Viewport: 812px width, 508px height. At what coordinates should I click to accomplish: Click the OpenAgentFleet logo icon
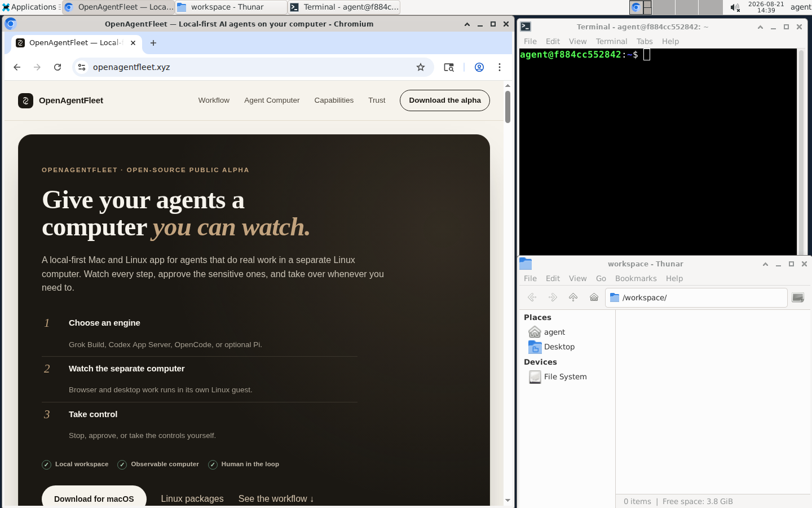click(25, 100)
